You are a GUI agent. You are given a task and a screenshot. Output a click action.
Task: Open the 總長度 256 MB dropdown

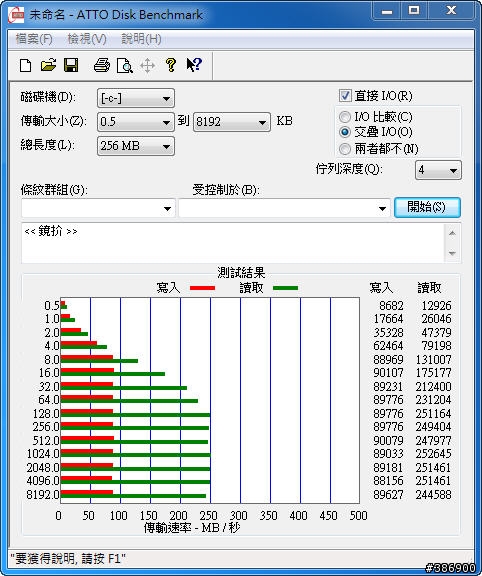136,146
